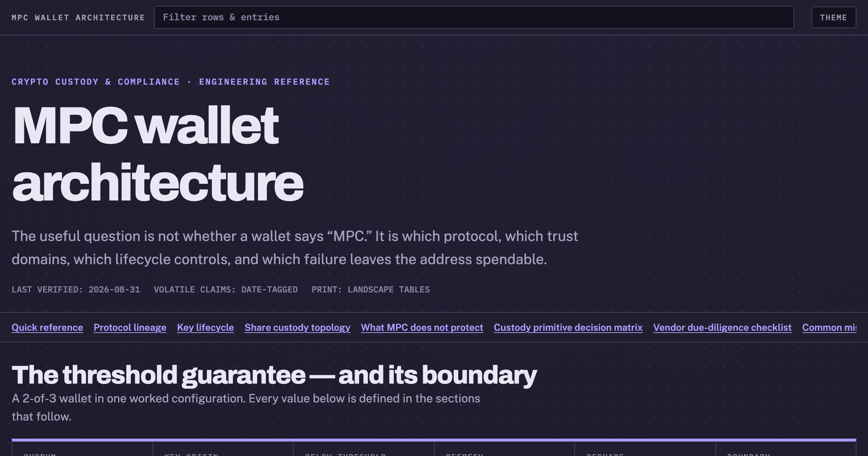Click the partially visible Common mis… link
The width and height of the screenshot is (868, 456).
coord(829,328)
